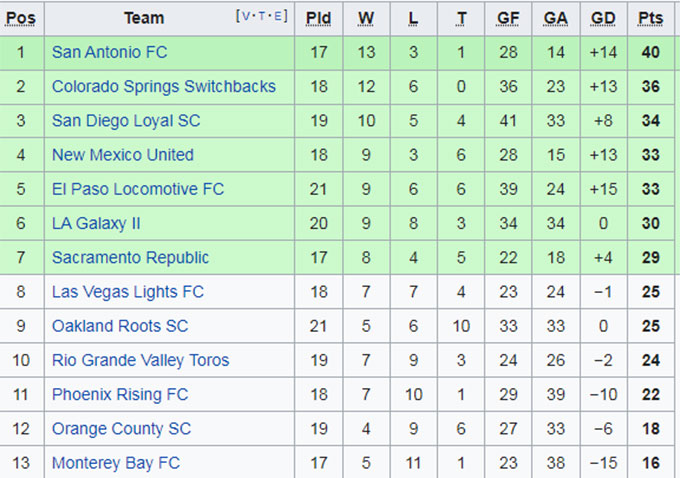Screen dimensions: 680x478
Task: Select the New Mexico United link
Action: tap(122, 155)
